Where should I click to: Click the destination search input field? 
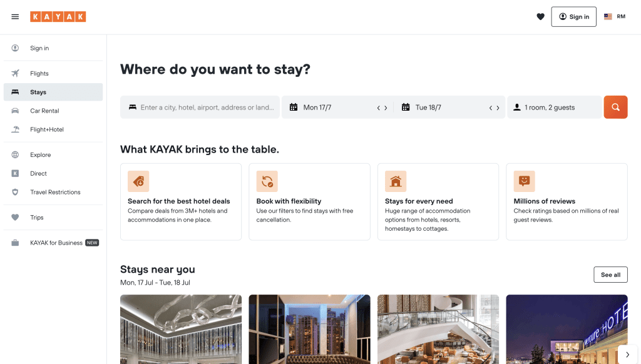coord(200,107)
